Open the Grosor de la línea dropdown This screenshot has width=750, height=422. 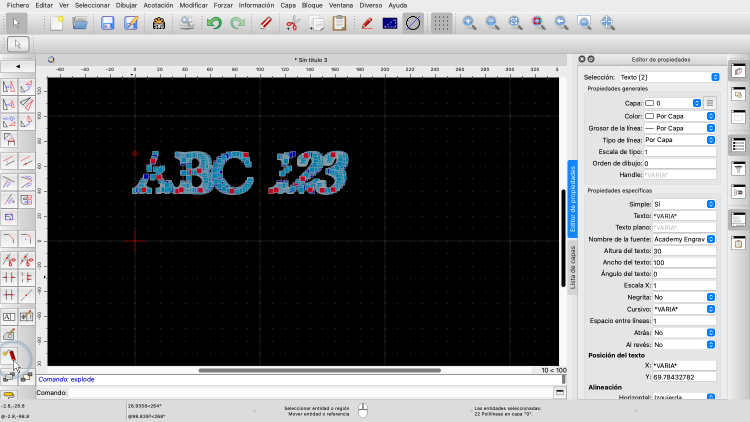680,128
